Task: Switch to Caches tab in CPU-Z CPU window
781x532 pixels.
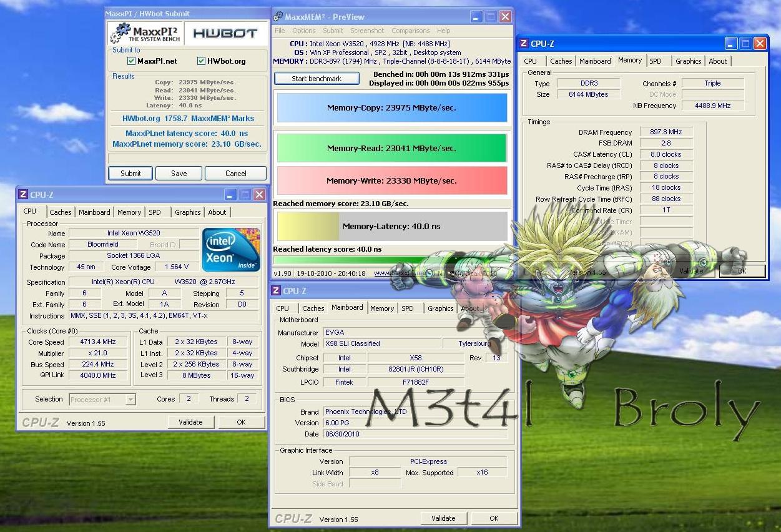Action: 61,212
